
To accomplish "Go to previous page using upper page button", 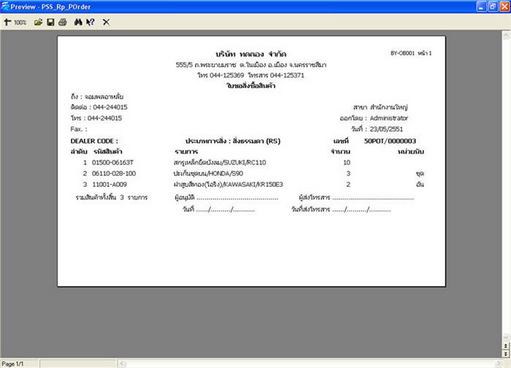I will [506, 346].
